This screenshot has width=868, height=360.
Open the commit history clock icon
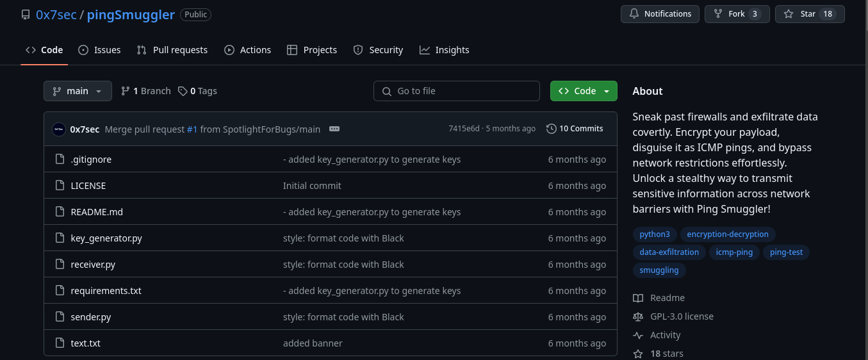tap(551, 129)
